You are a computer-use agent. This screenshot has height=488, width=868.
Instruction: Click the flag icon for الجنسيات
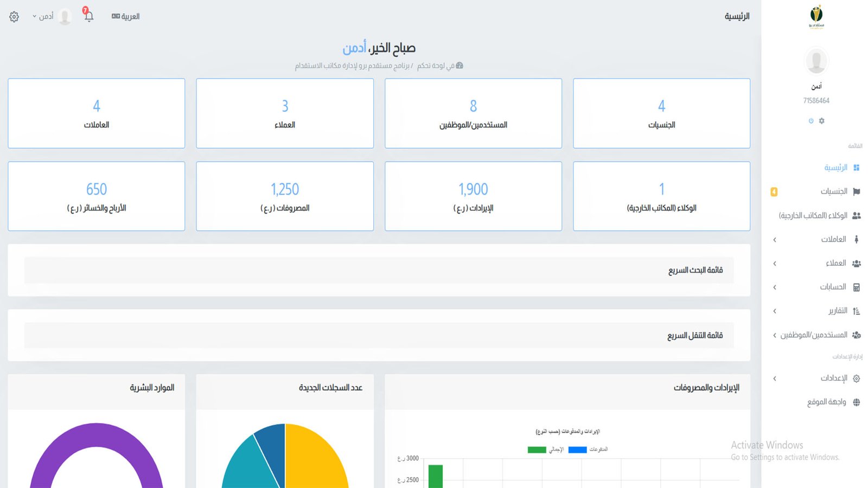tap(857, 191)
